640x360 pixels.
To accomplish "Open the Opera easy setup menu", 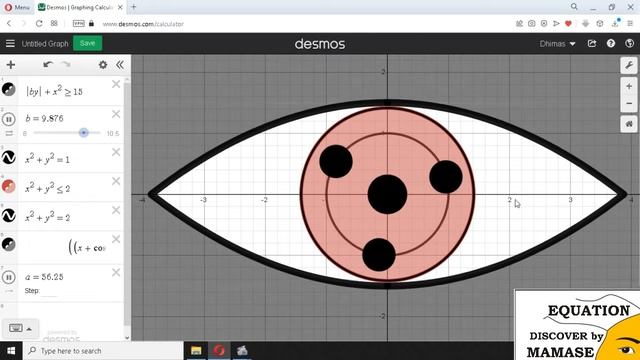I will click(631, 24).
